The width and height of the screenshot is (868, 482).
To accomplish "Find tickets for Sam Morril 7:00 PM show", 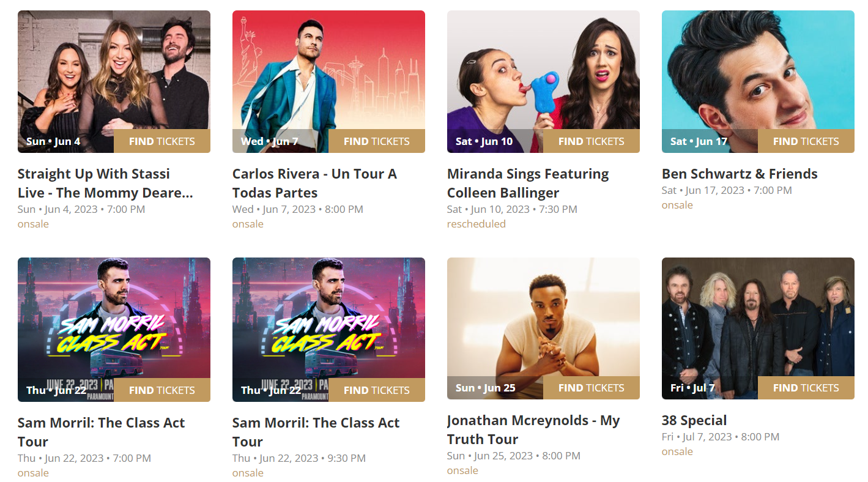I will (x=162, y=390).
